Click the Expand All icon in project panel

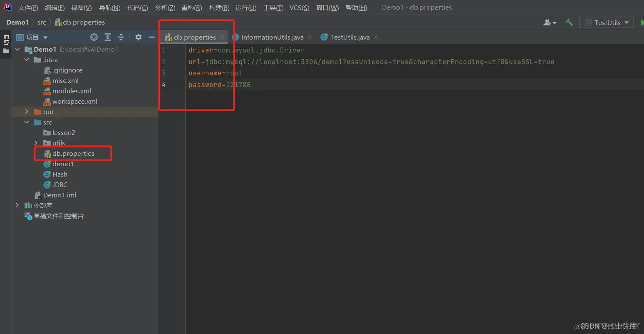(108, 37)
